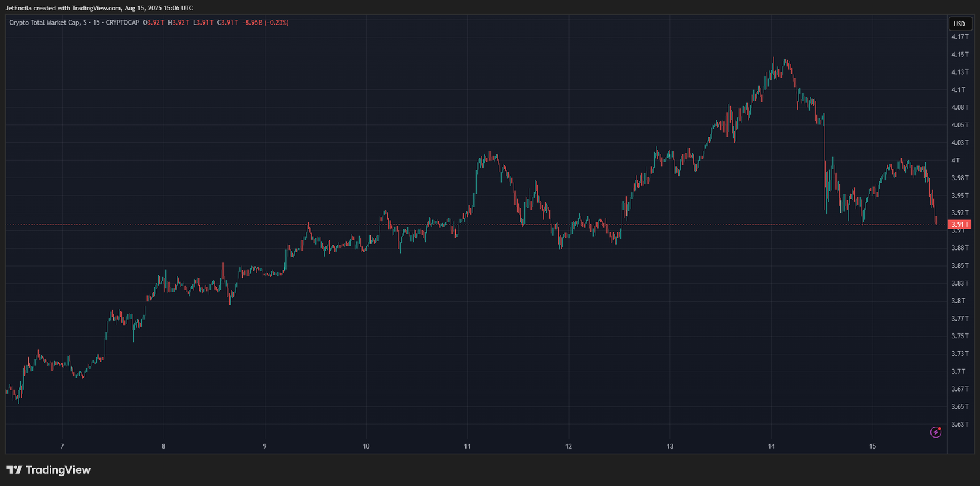Click the CRYPTOCAP exchange label

[x=122, y=23]
